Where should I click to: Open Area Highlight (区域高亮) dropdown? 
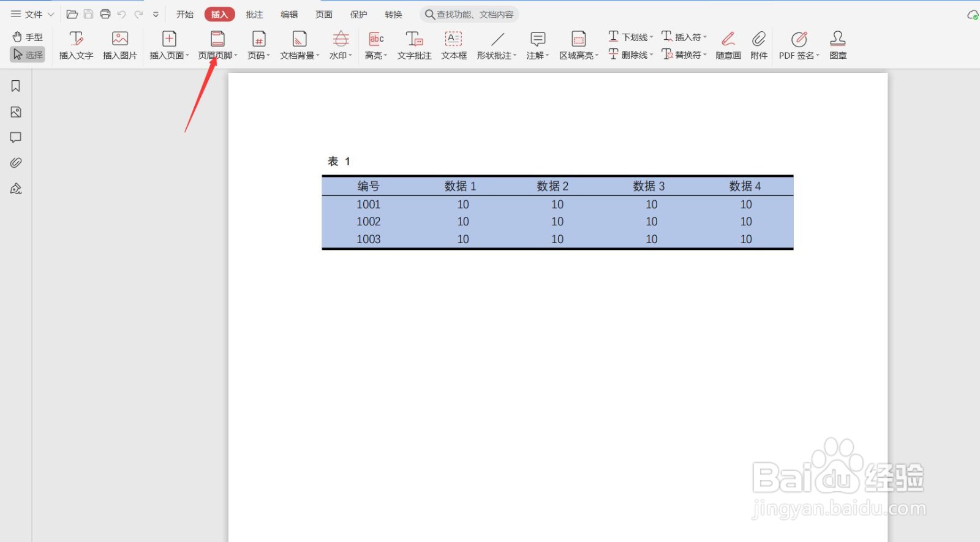[x=579, y=45]
